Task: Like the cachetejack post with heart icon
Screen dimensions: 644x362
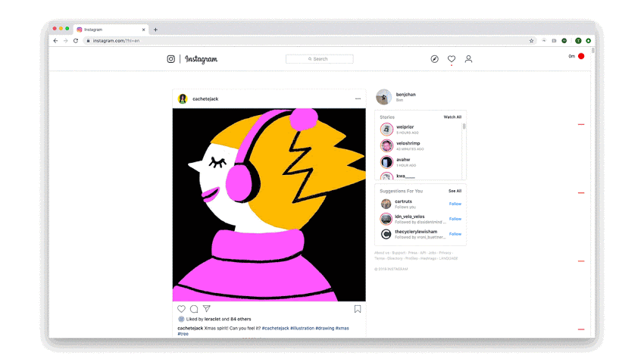Action: click(181, 309)
